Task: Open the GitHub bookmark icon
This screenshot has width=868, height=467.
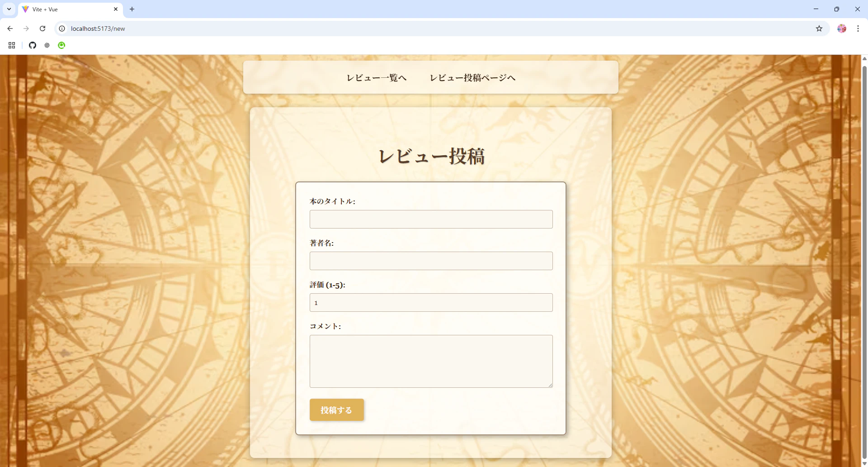Action: tap(33, 45)
